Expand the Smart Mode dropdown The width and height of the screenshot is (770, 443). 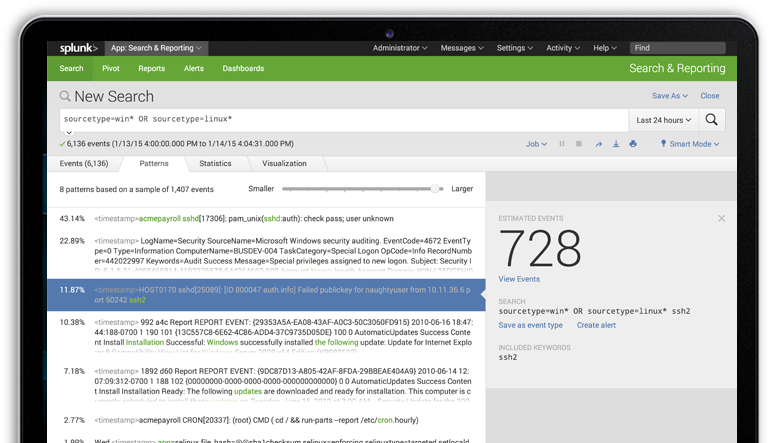click(x=690, y=144)
